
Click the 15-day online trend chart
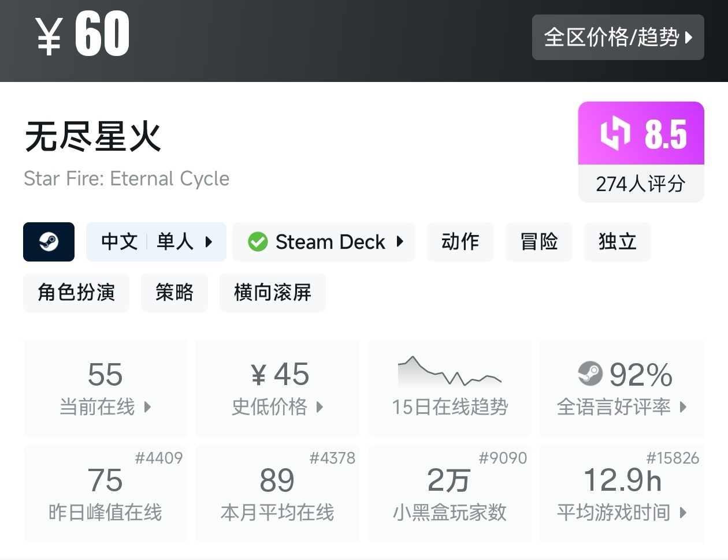[x=450, y=372]
